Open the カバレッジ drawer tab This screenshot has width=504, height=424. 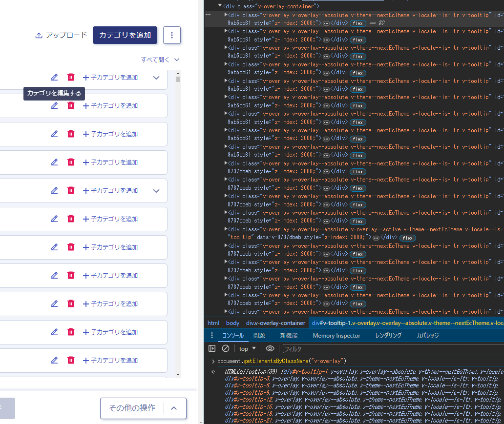pos(427,335)
